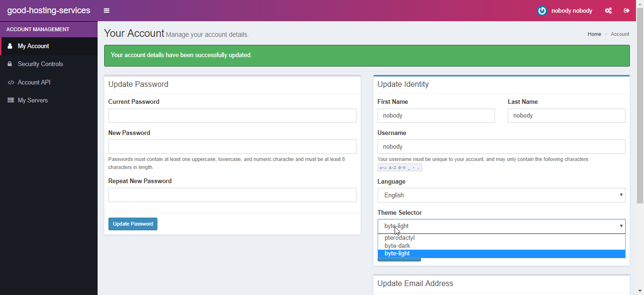Click the logout icon in header

pyautogui.click(x=627, y=10)
